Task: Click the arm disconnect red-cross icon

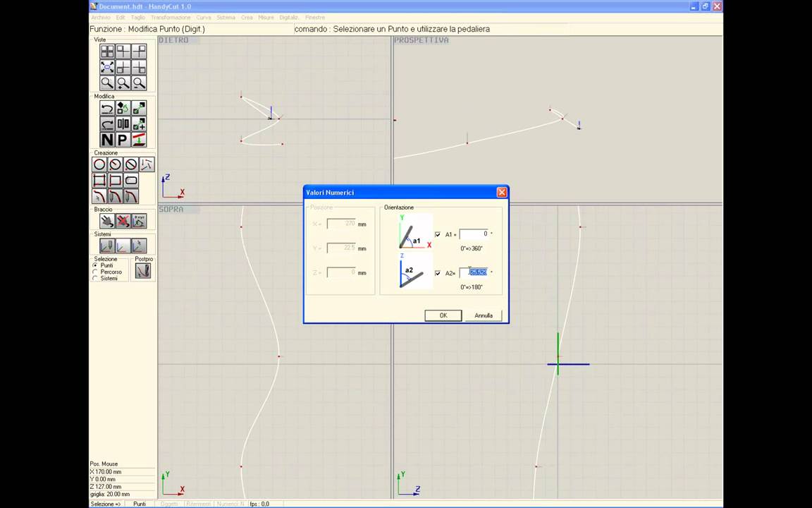Action: pos(123,222)
